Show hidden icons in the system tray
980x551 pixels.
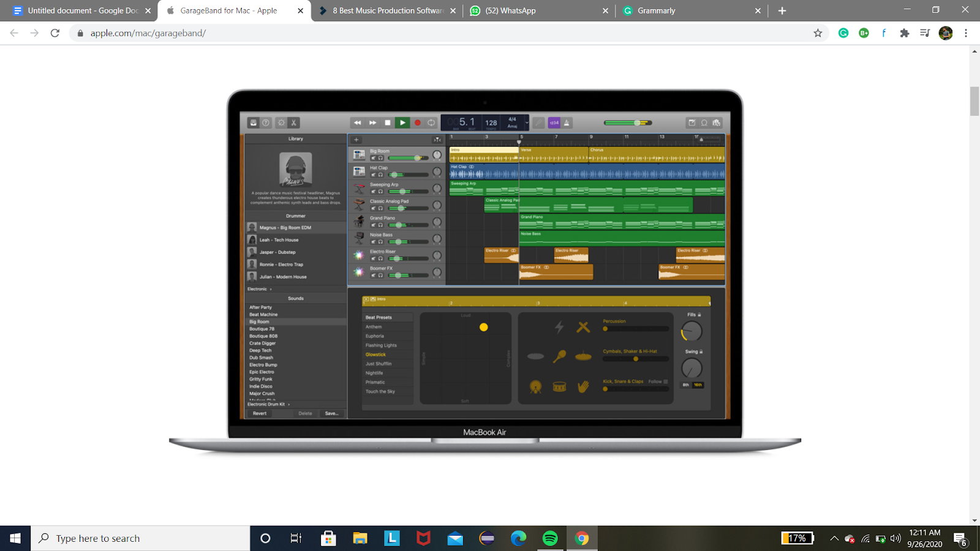[x=834, y=538]
